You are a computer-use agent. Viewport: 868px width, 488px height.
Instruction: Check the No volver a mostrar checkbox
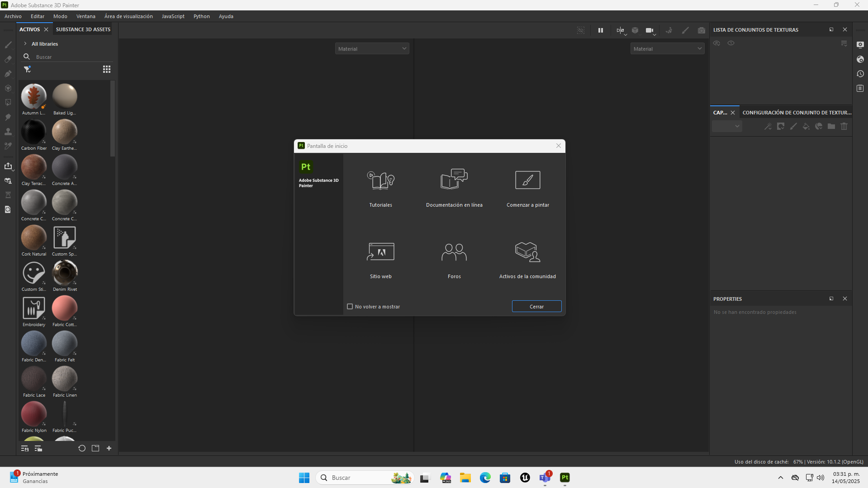tap(350, 307)
